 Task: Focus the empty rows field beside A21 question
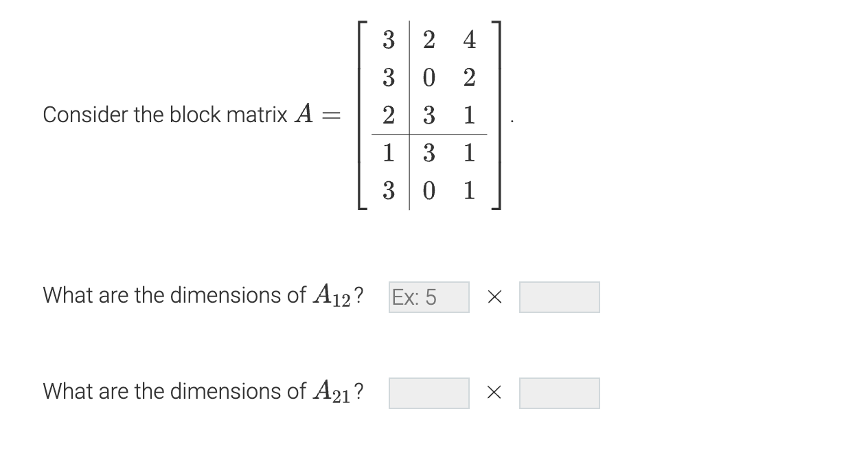pyautogui.click(x=428, y=393)
